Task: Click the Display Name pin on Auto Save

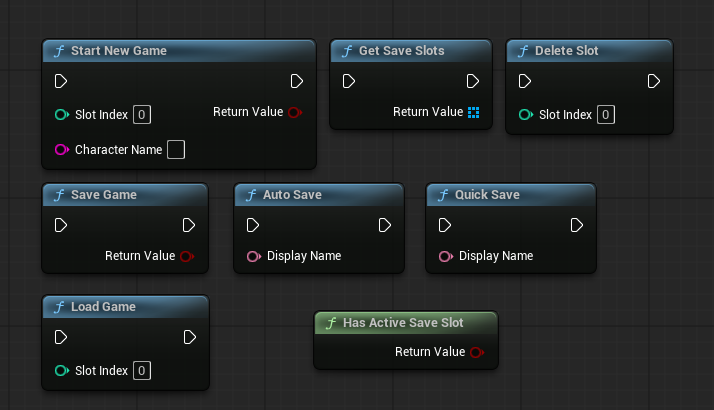Action: coord(254,256)
